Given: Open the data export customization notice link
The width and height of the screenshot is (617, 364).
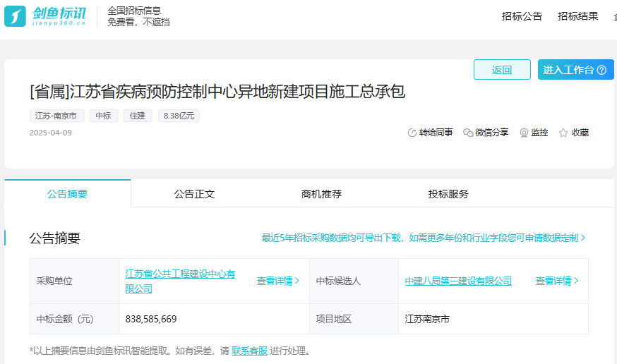Looking at the screenshot, I should pos(424,238).
